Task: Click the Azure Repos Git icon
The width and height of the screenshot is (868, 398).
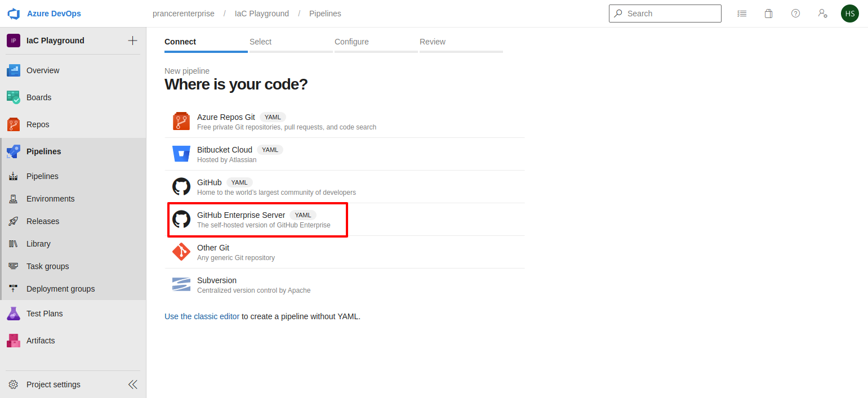Action: (x=181, y=121)
